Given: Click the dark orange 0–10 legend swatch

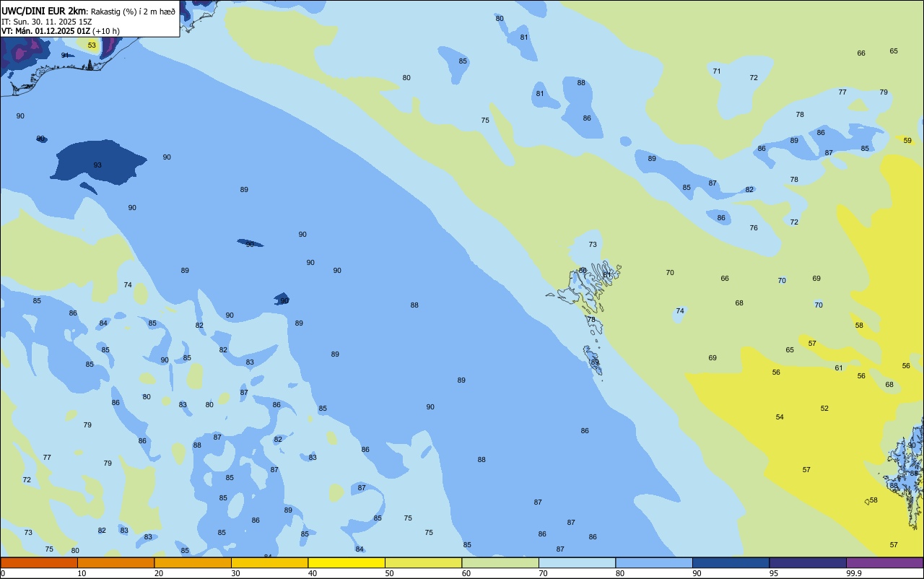Looking at the screenshot, I should pos(39,562).
